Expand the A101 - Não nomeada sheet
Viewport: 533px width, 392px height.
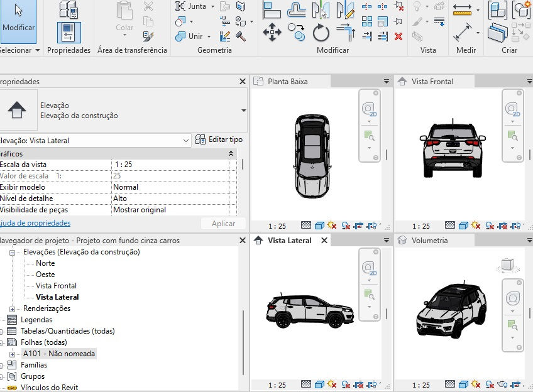click(x=12, y=354)
